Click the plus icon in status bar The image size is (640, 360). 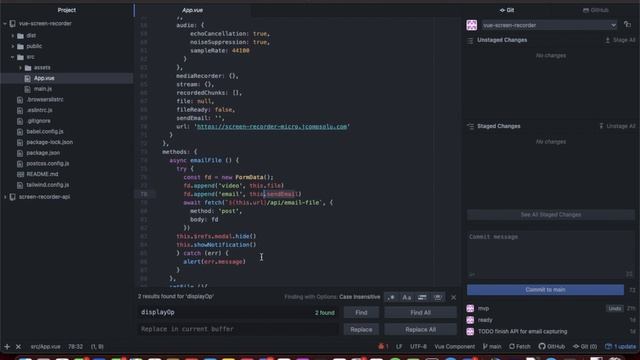7,347
